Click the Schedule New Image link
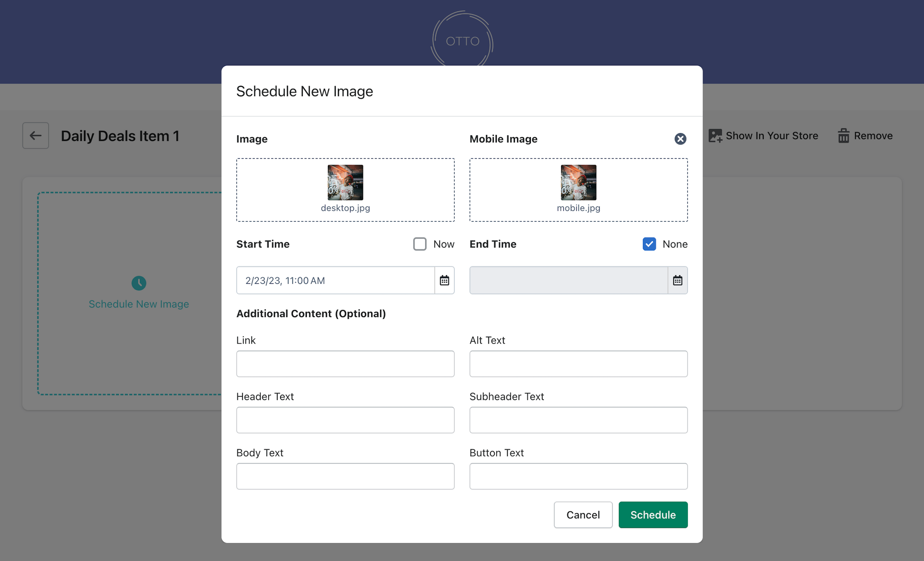This screenshot has height=561, width=924. pyautogui.click(x=139, y=304)
